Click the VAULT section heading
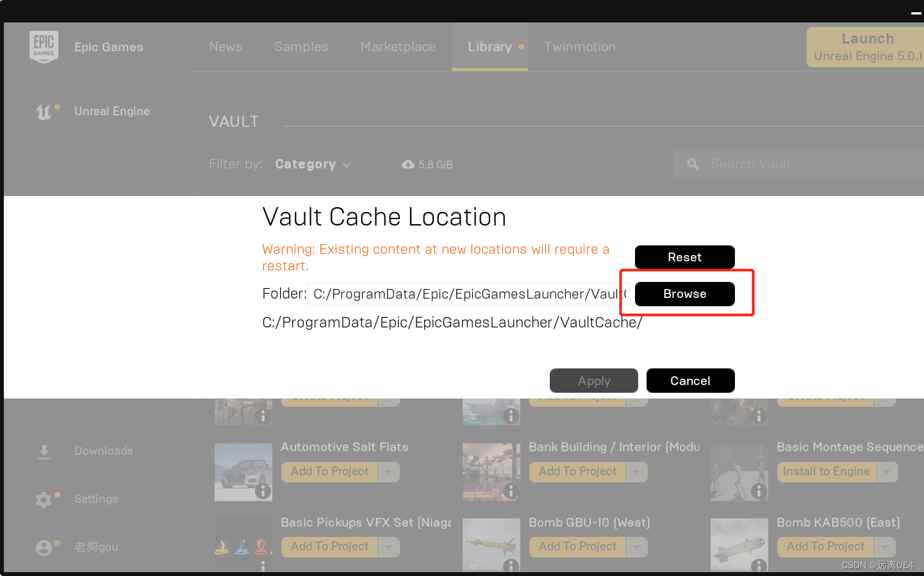924x576 pixels. (x=234, y=122)
